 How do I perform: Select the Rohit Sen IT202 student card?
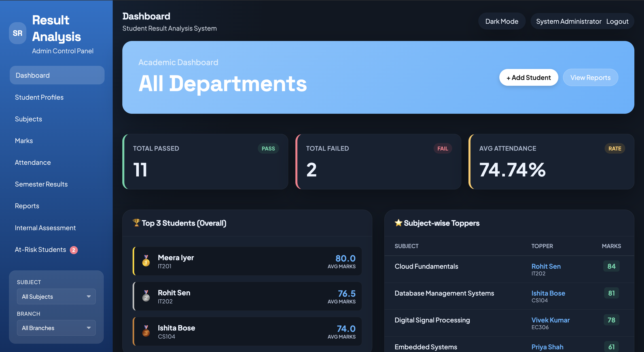click(247, 296)
